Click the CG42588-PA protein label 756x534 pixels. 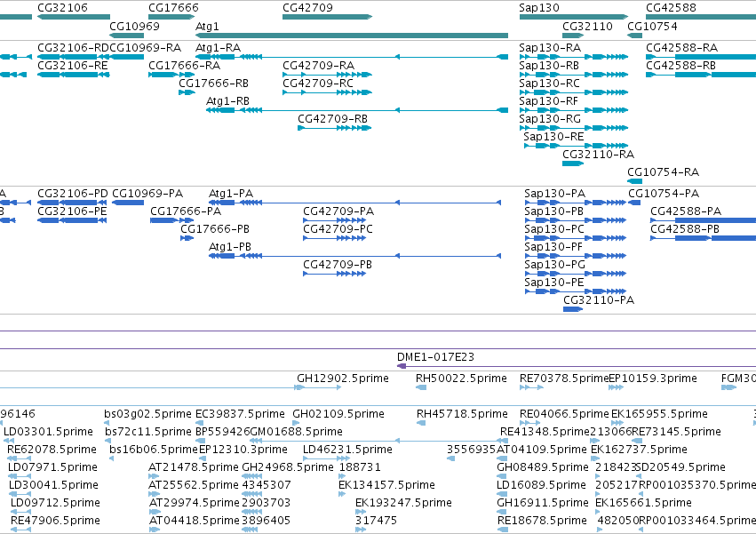pyautogui.click(x=686, y=211)
